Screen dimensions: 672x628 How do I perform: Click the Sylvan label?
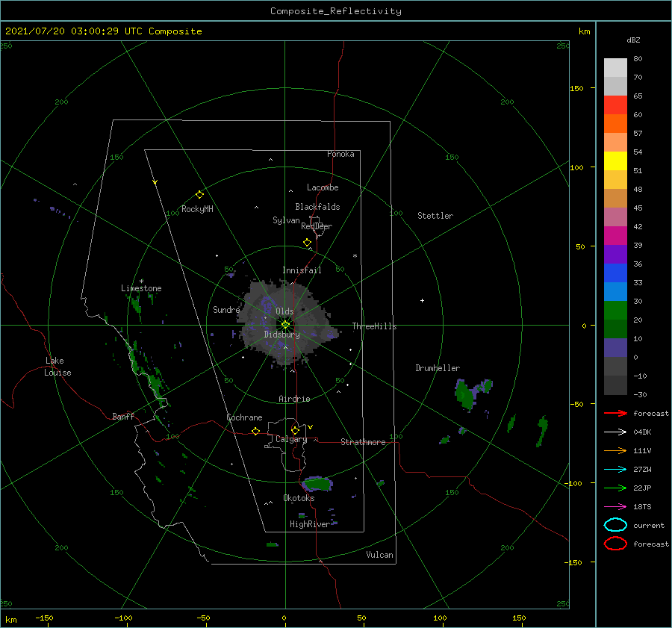click(x=286, y=220)
